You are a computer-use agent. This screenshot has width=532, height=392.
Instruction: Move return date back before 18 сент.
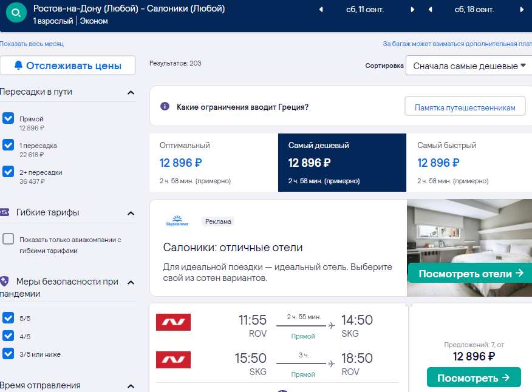[430, 10]
